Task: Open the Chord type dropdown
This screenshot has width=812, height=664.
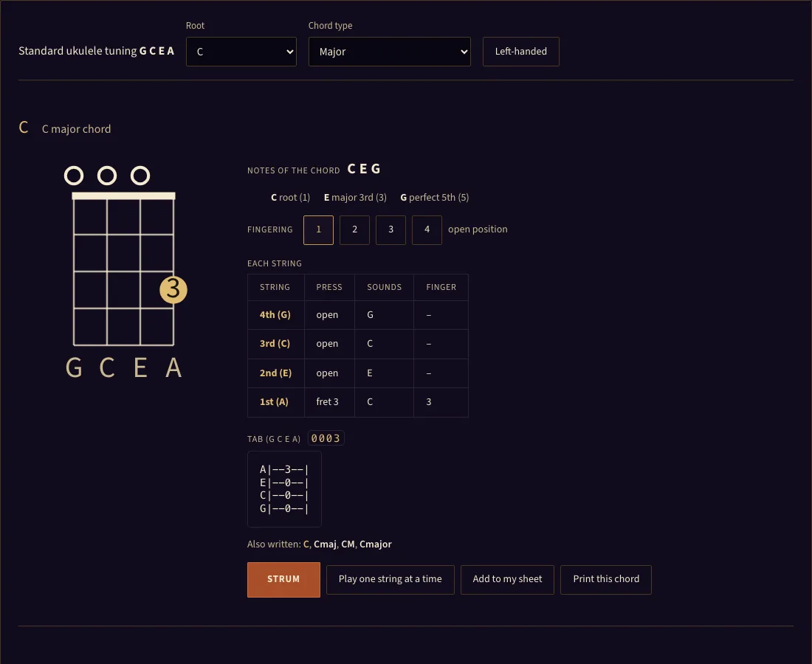Action: pyautogui.click(x=390, y=52)
